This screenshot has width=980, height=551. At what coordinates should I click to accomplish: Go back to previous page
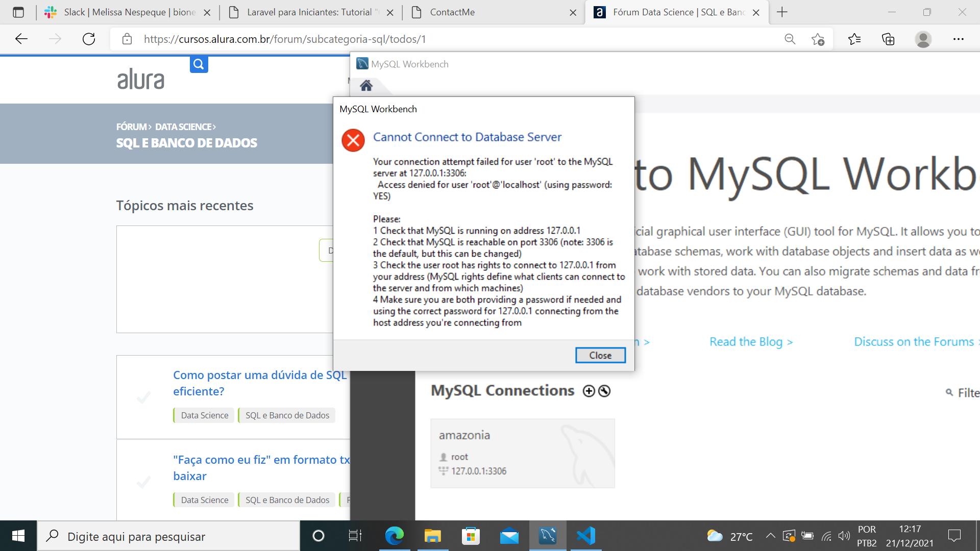(x=21, y=39)
